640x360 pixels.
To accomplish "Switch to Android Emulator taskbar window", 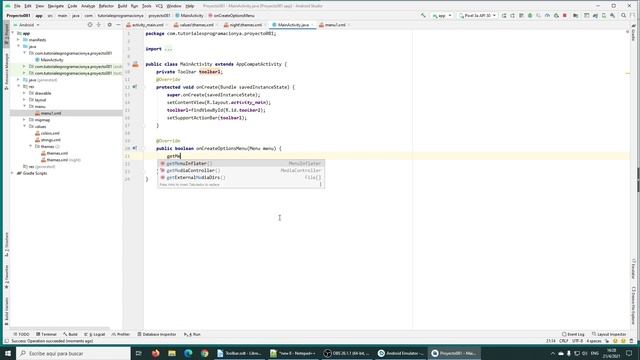I will (x=400, y=353).
